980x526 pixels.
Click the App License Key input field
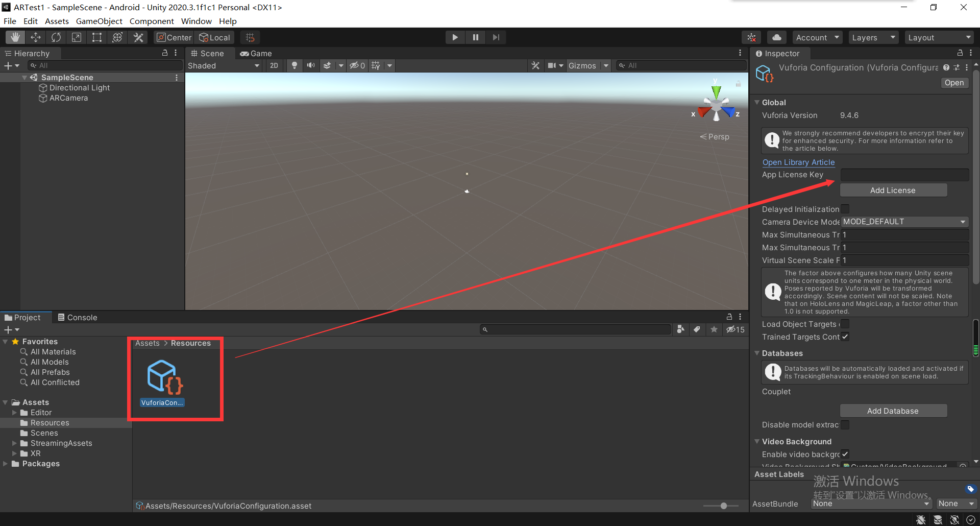(904, 175)
